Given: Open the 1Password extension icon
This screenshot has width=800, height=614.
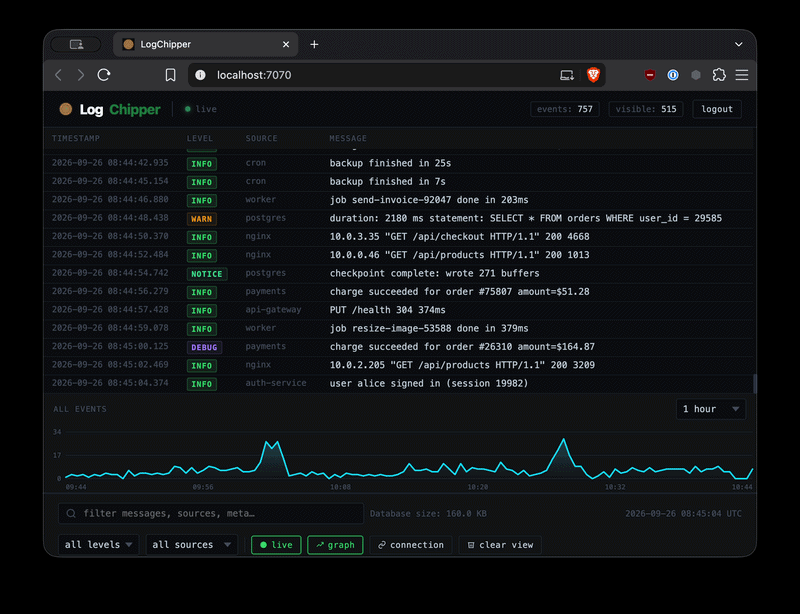Looking at the screenshot, I should (673, 75).
